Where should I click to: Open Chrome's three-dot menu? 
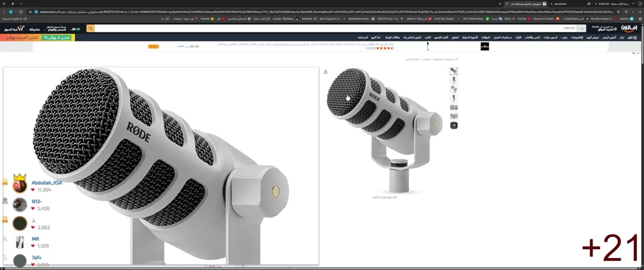tap(4, 12)
